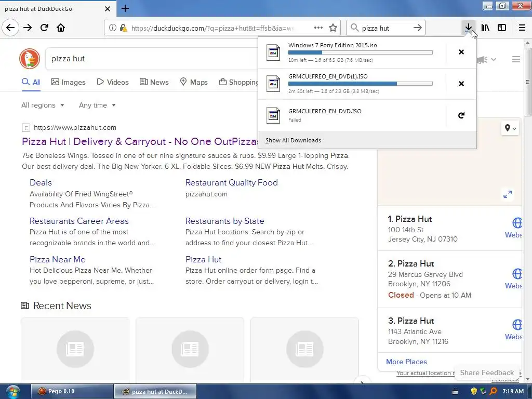Select the All results tab

point(31,82)
